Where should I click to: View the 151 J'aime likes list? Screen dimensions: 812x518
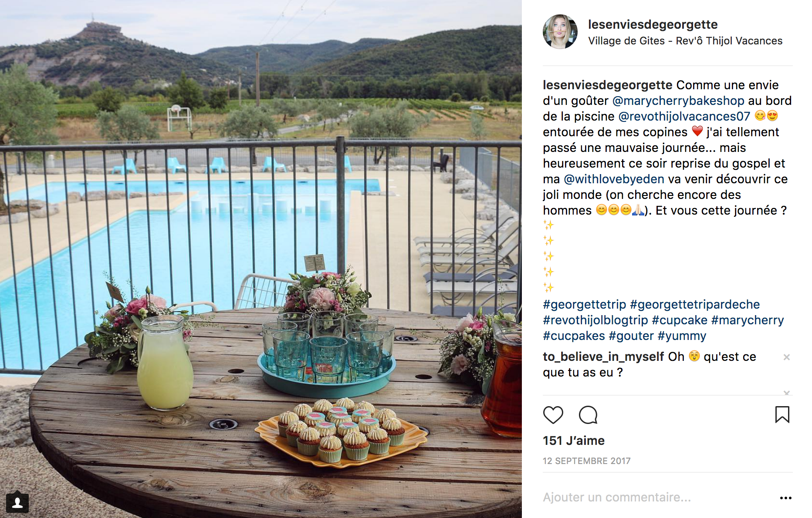click(x=573, y=441)
